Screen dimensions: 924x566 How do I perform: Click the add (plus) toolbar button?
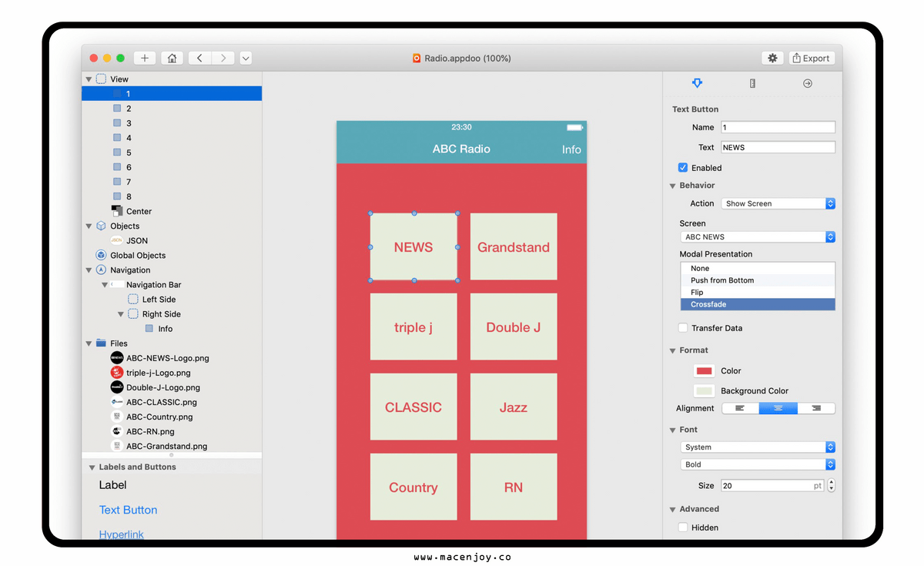click(145, 58)
